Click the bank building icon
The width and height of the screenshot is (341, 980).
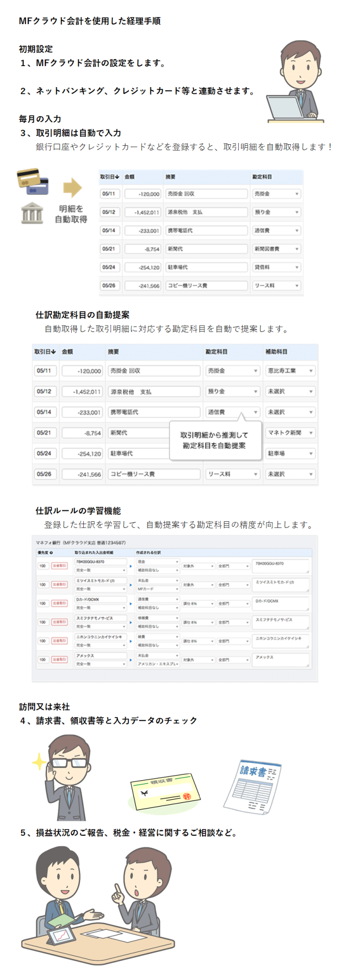click(33, 213)
